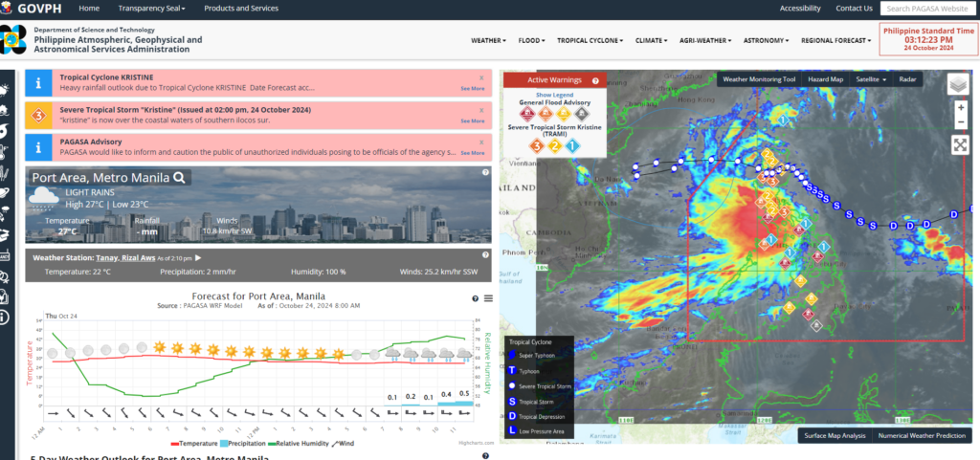Open the forecast chart hamburger menu
Screen dimensions: 980x460
pyautogui.click(x=488, y=298)
